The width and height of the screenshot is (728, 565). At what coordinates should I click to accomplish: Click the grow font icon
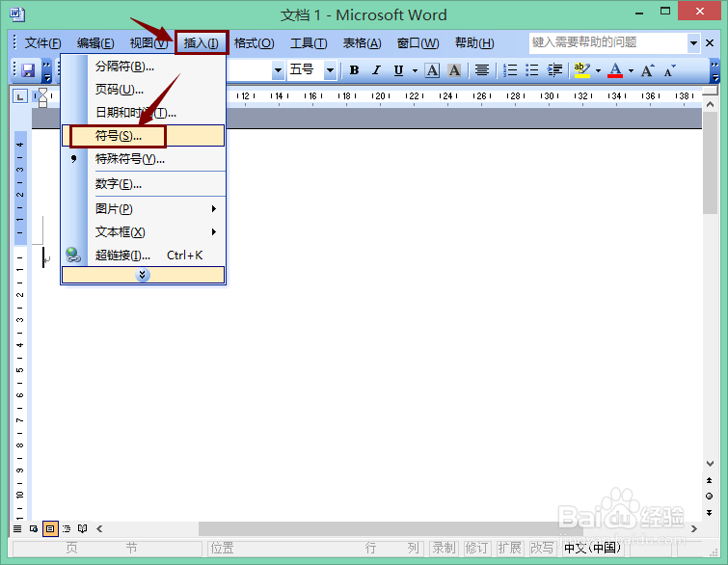pyautogui.click(x=648, y=70)
